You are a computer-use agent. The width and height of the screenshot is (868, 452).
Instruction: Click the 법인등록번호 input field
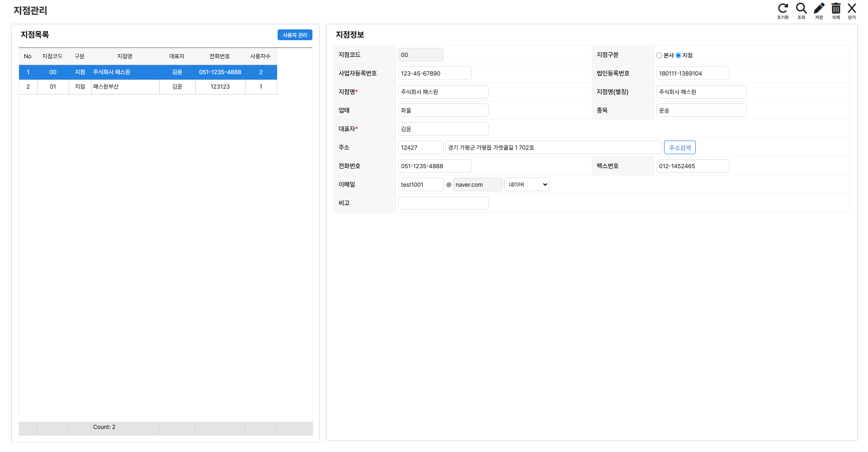coord(693,73)
